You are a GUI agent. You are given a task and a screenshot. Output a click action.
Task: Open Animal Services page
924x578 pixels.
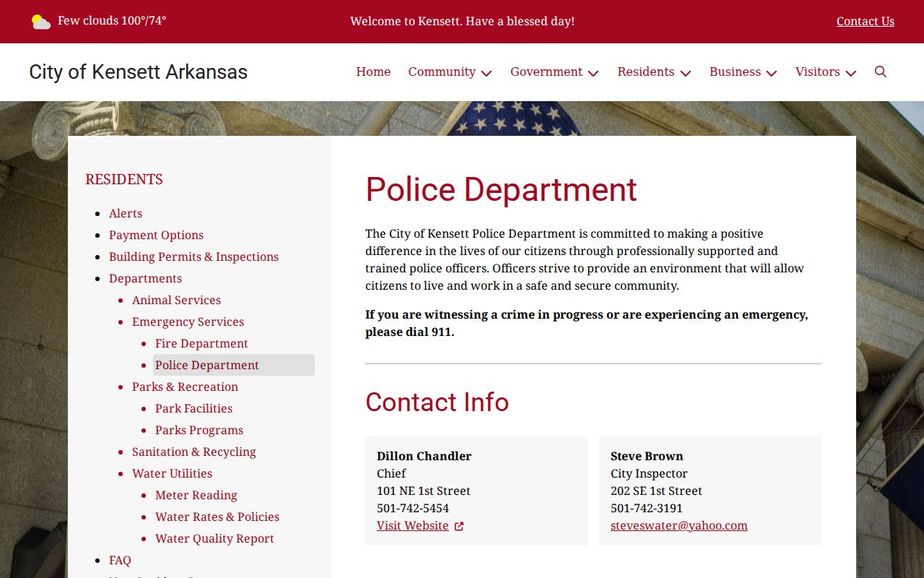pos(176,300)
